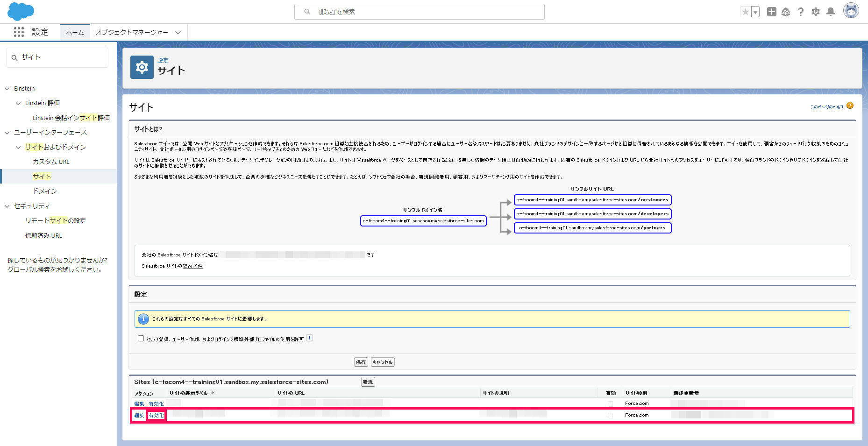
Task: Click the サイトの URL column header
Action: click(x=291, y=393)
